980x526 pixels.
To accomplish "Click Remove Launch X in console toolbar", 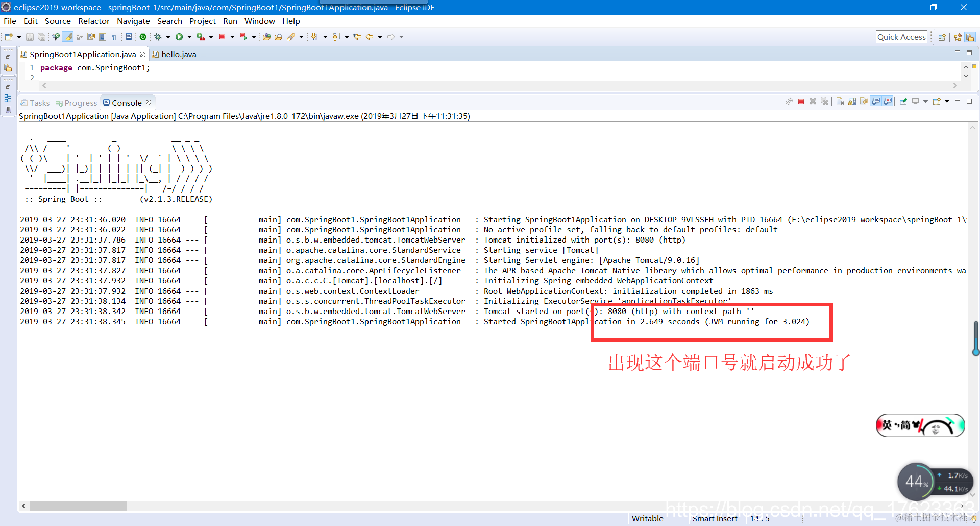I will (x=813, y=102).
